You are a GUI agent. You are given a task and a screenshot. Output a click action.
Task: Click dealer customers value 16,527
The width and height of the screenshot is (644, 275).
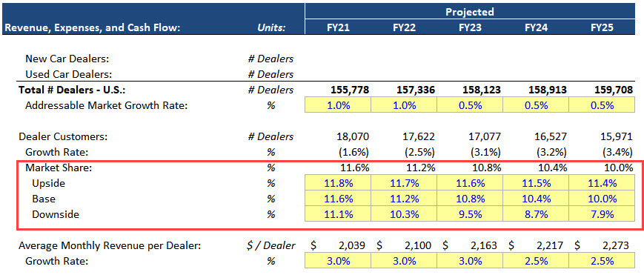(x=551, y=136)
